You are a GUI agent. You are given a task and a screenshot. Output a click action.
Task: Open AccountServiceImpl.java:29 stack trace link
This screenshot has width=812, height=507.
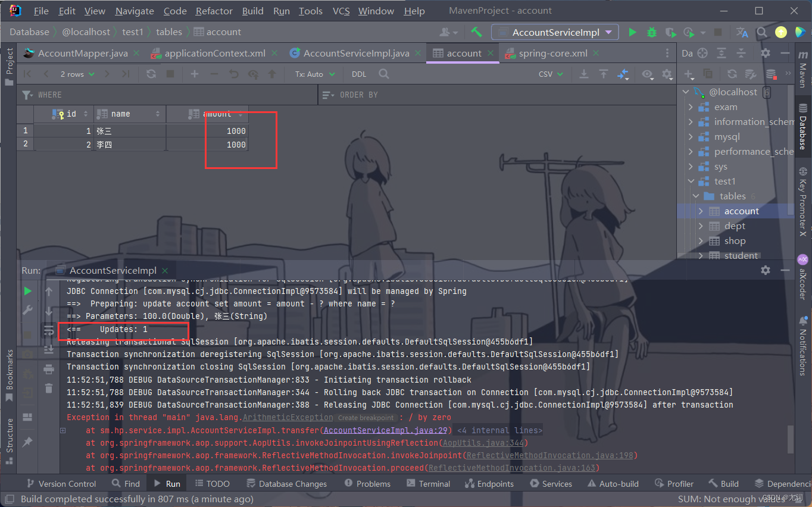point(387,430)
